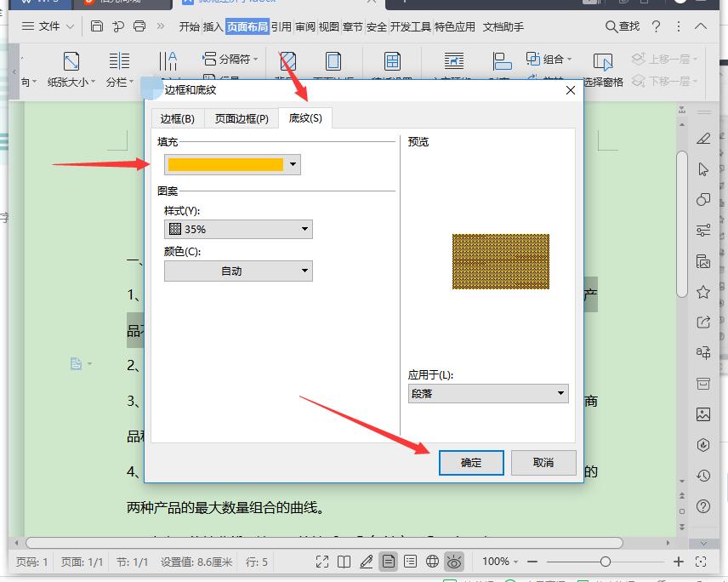The width and height of the screenshot is (728, 582).
Task: Click the print icon in the toolbar
Action: (139, 26)
